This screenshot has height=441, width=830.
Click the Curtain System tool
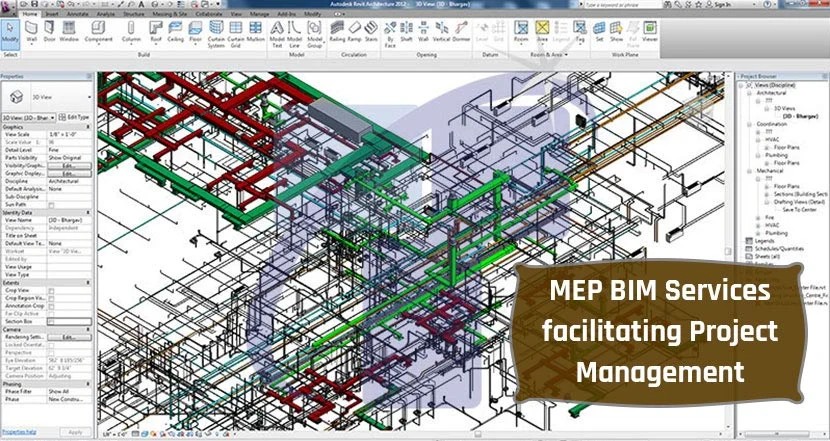(x=216, y=34)
